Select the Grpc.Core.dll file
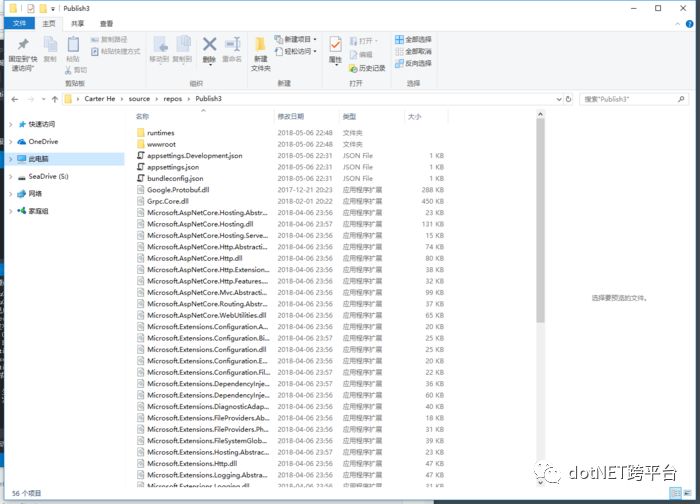This screenshot has width=700, height=504. point(168,201)
